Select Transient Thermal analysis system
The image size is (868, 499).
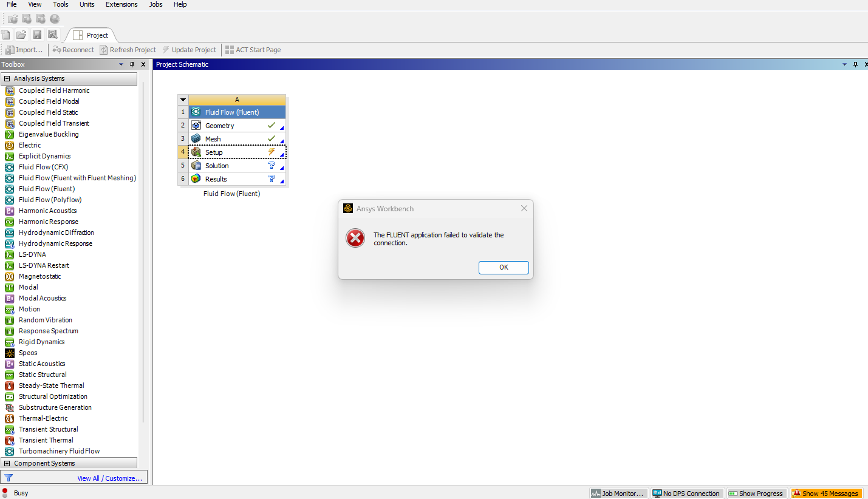[46, 440]
